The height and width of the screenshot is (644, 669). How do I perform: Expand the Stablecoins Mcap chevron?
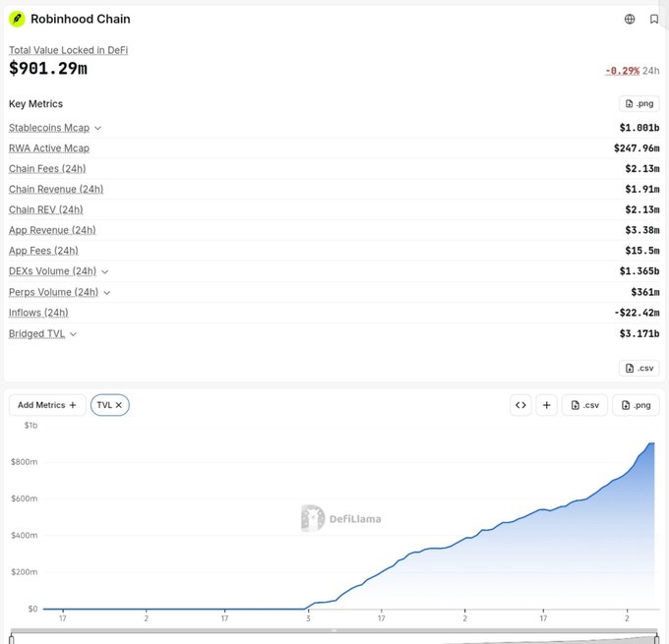(97, 128)
